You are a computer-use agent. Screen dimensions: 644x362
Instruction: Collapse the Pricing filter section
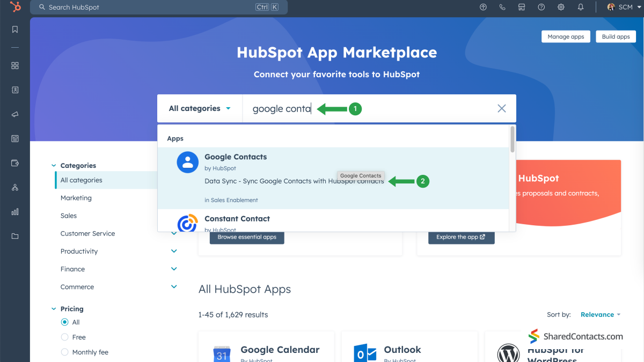click(x=54, y=309)
